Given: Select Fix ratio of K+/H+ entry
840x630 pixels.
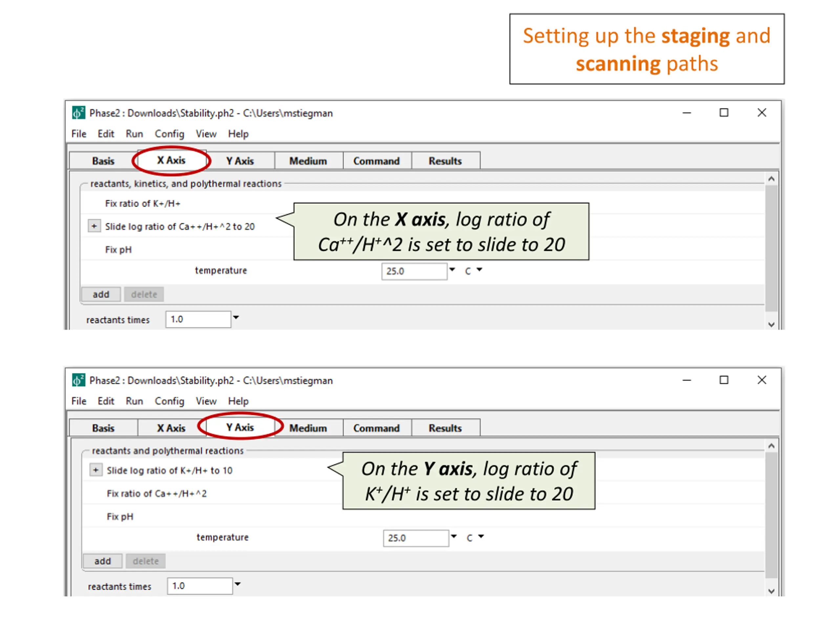Looking at the screenshot, I should [x=142, y=203].
